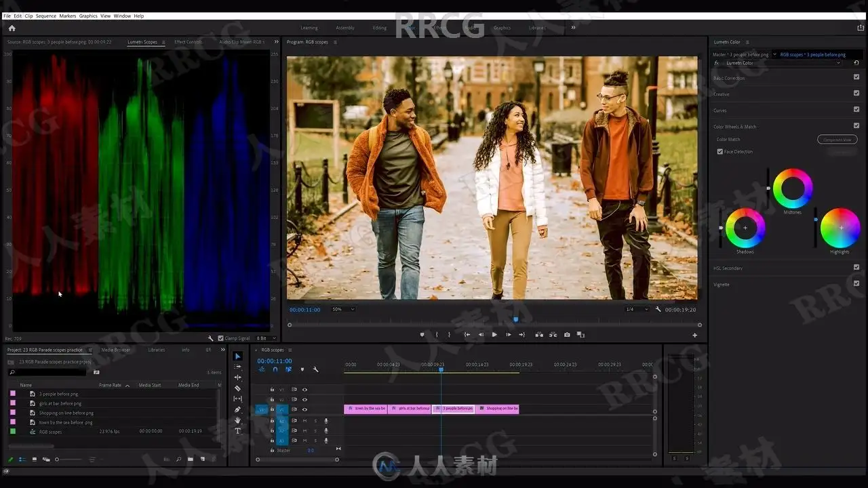Click the Midtones color wheel
The height and width of the screenshot is (488, 868).
click(793, 188)
